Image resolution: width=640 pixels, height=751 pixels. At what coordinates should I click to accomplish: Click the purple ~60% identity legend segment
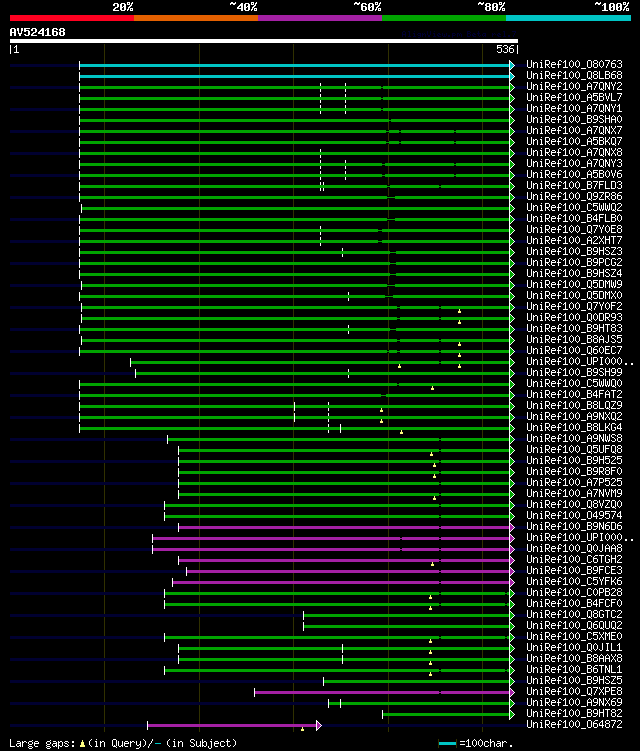point(320,18)
